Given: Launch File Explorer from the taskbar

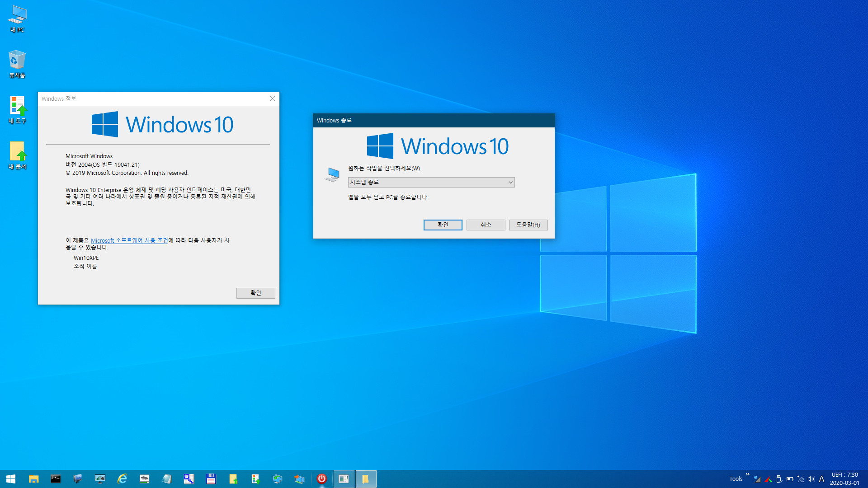Looking at the screenshot, I should pos(33,479).
